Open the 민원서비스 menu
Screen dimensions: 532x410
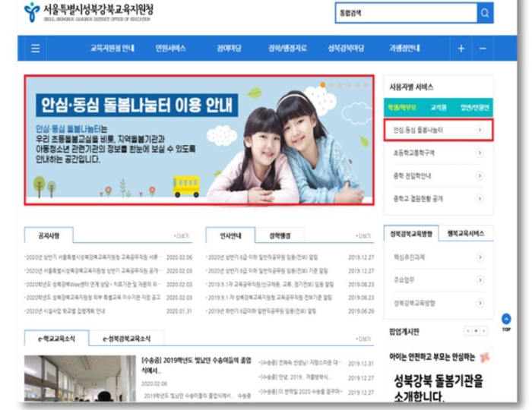click(170, 48)
